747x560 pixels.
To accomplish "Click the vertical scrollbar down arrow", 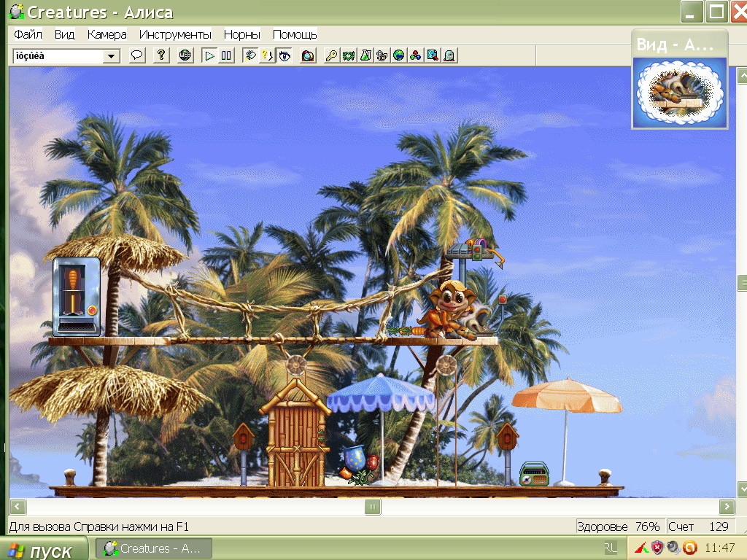I will point(742,489).
